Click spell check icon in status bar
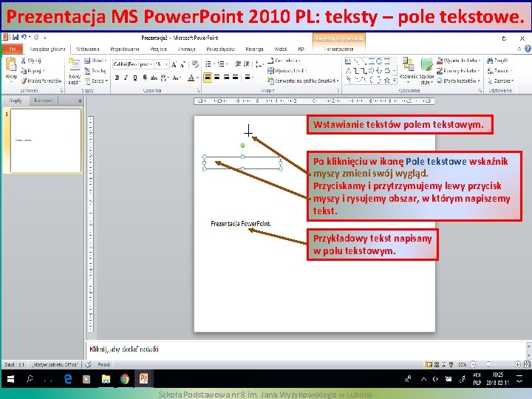Image resolution: width=532 pixels, height=399 pixels. (88, 365)
